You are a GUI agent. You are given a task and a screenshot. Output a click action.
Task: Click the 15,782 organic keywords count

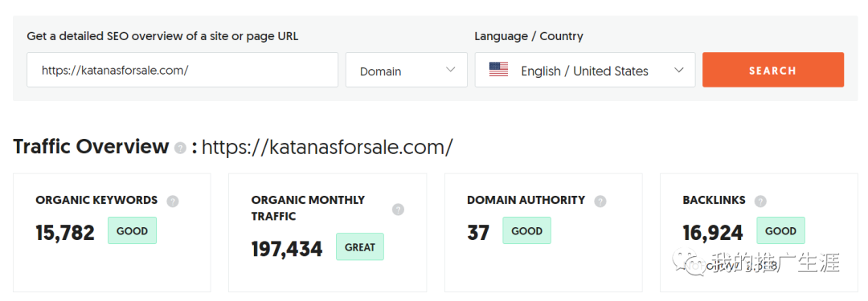point(65,233)
